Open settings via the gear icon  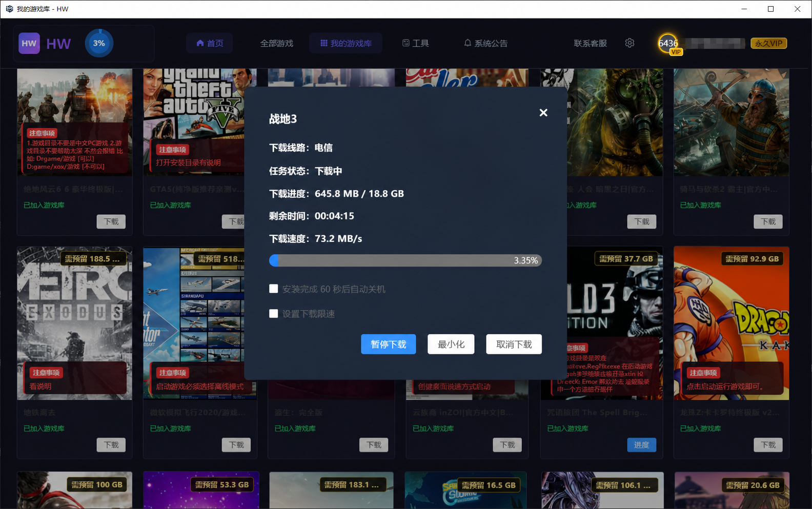point(630,43)
